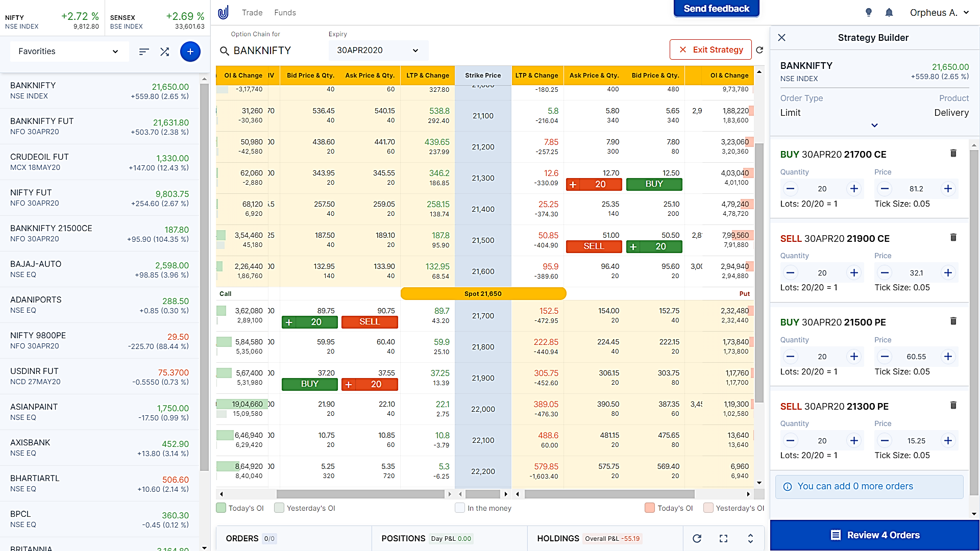
Task: Click the Exit Strategy button
Action: 710,50
